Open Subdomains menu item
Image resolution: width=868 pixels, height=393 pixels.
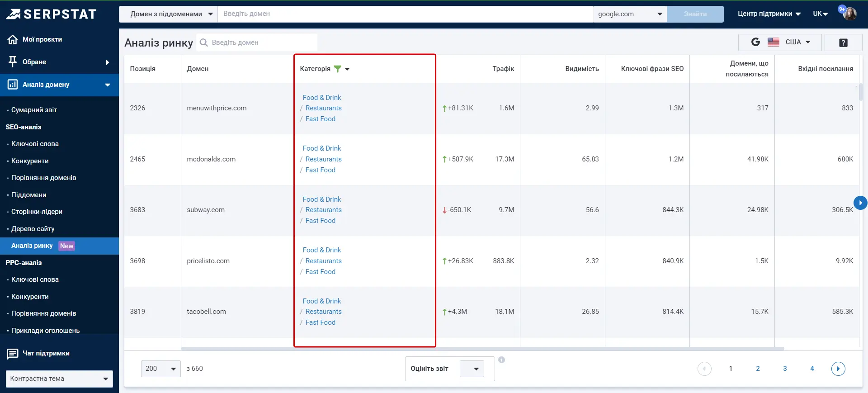click(28, 195)
